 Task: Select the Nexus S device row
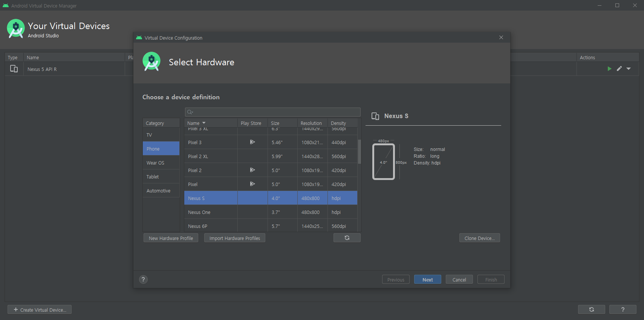[x=271, y=198]
